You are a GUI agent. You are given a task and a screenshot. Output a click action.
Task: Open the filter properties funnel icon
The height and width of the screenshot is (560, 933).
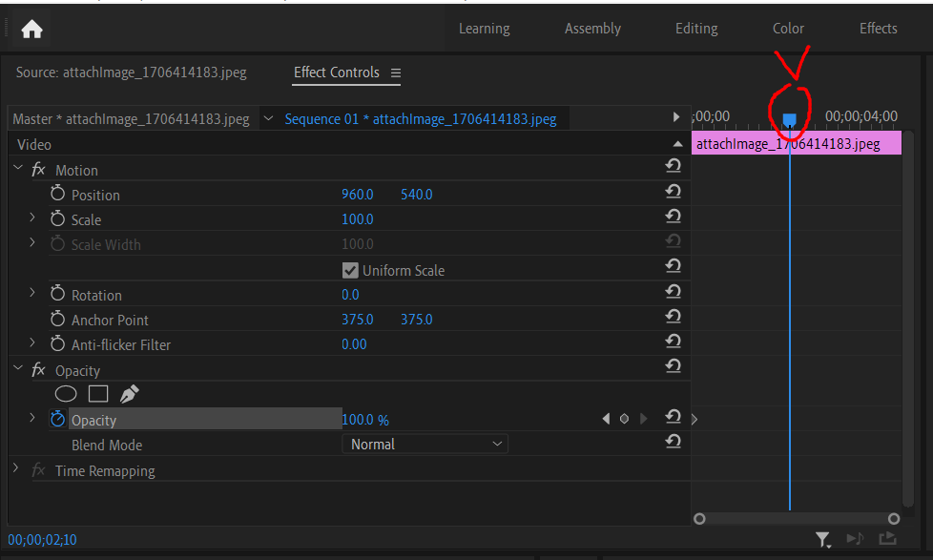[823, 540]
